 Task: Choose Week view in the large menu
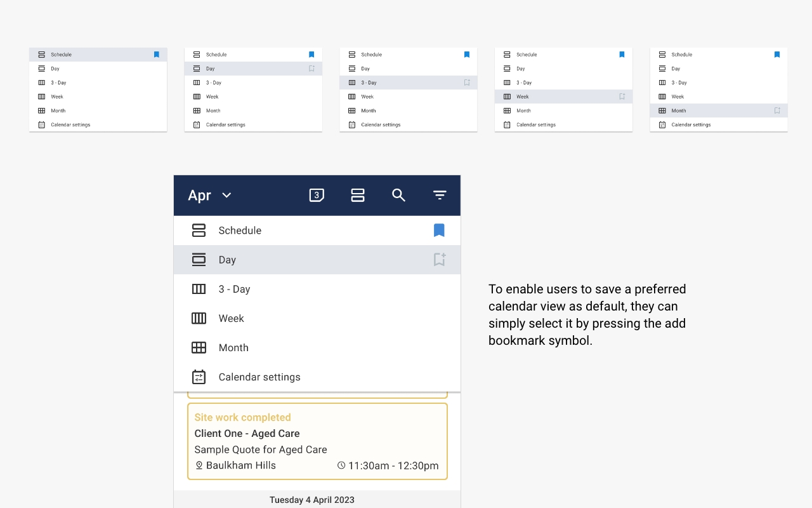[x=232, y=319]
